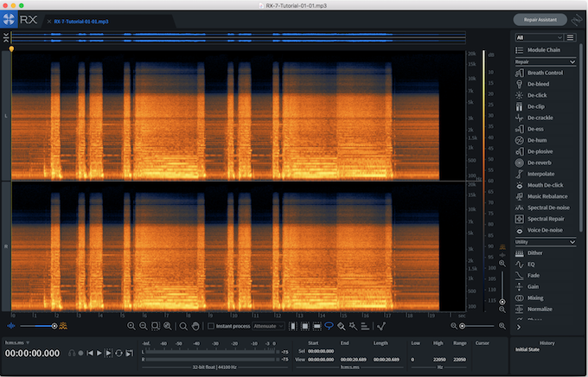The image size is (588, 377).
Task: Select Initial State in History
Action: tap(527, 350)
